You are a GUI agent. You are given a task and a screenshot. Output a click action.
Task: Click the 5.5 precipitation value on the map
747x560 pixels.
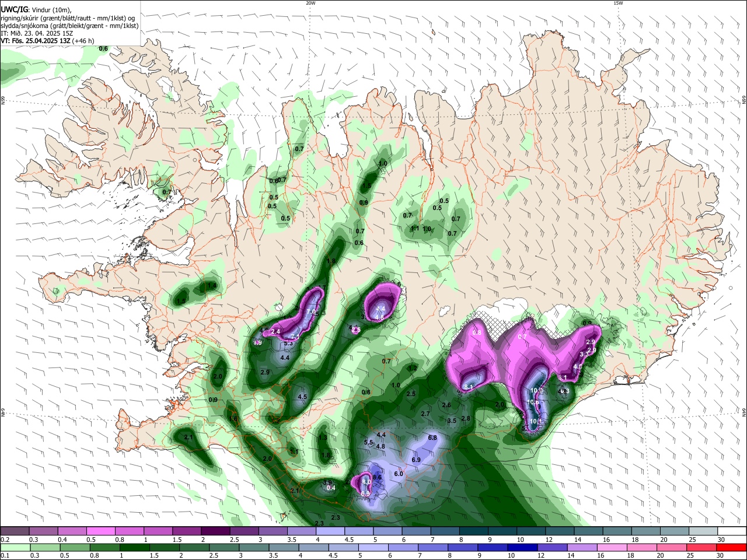point(368,443)
